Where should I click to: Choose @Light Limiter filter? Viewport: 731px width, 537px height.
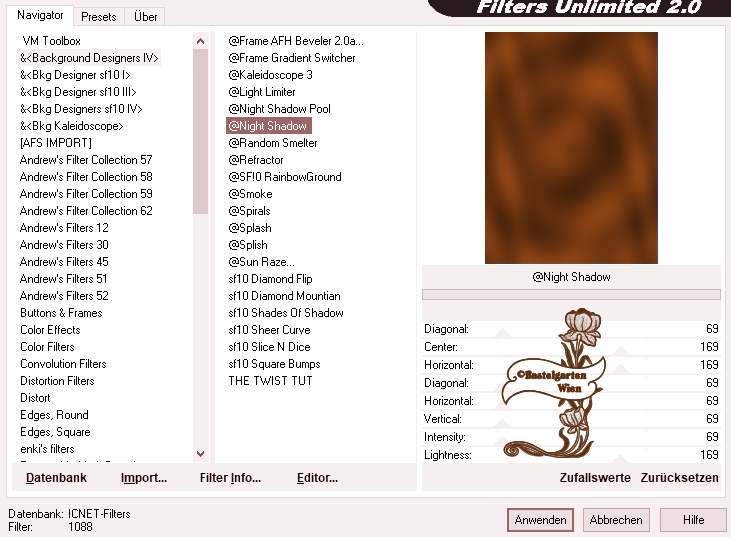tap(262, 92)
